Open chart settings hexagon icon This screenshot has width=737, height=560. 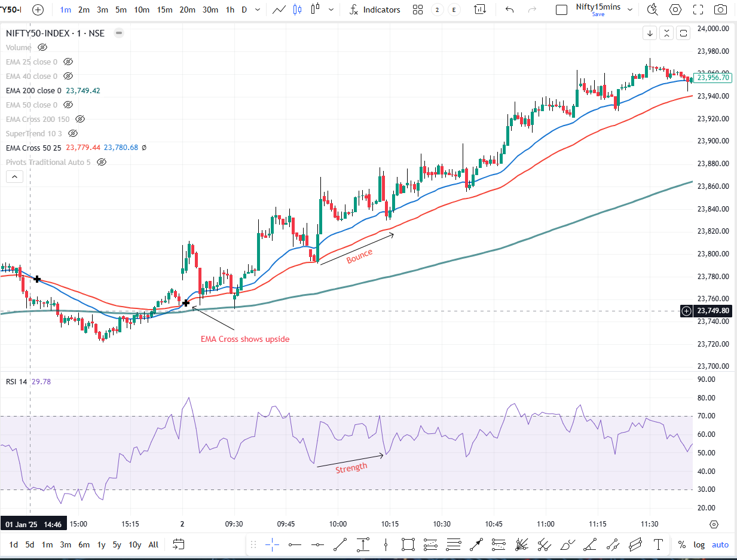click(675, 10)
